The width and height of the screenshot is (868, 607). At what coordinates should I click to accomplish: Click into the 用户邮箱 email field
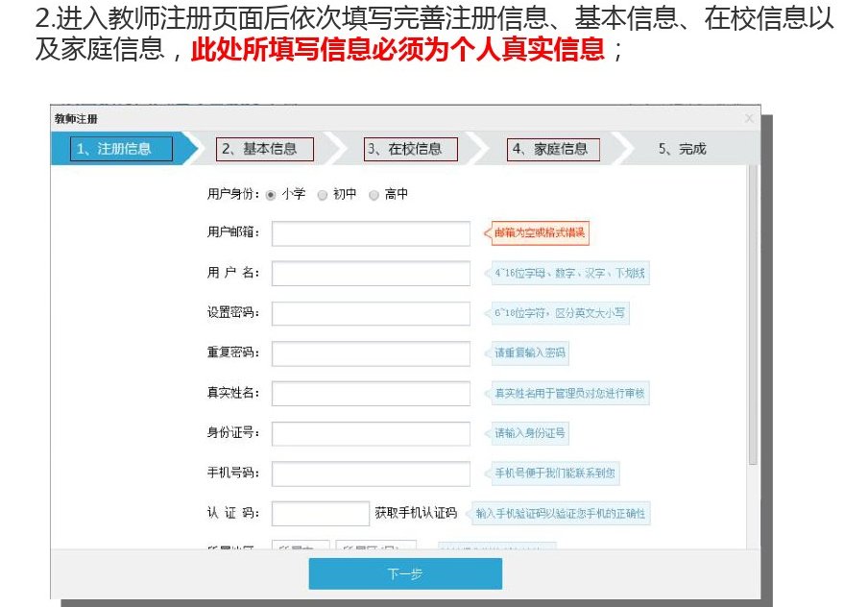371,233
